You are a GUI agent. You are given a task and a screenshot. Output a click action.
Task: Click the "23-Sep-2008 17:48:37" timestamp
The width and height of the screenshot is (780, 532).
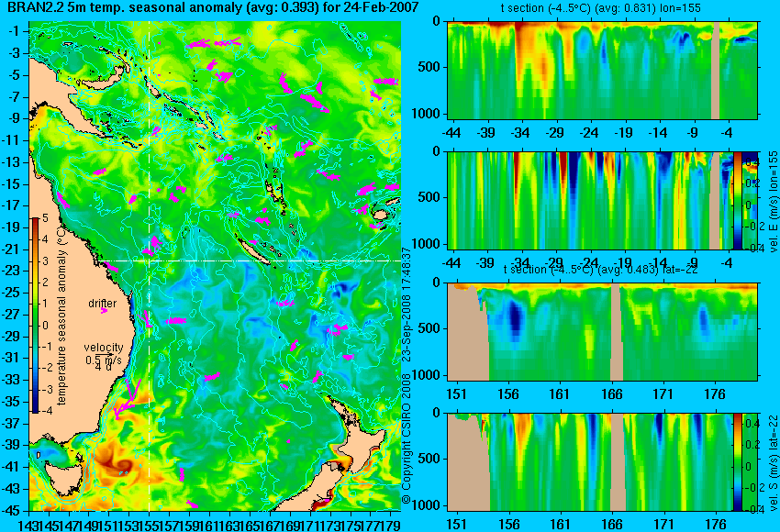pos(407,305)
